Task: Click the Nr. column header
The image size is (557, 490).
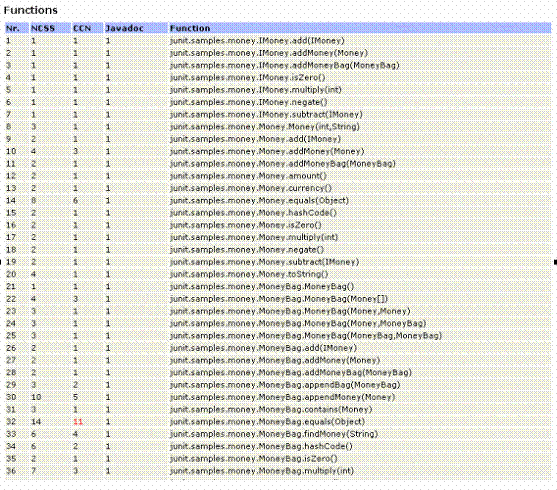Action: tap(17, 28)
